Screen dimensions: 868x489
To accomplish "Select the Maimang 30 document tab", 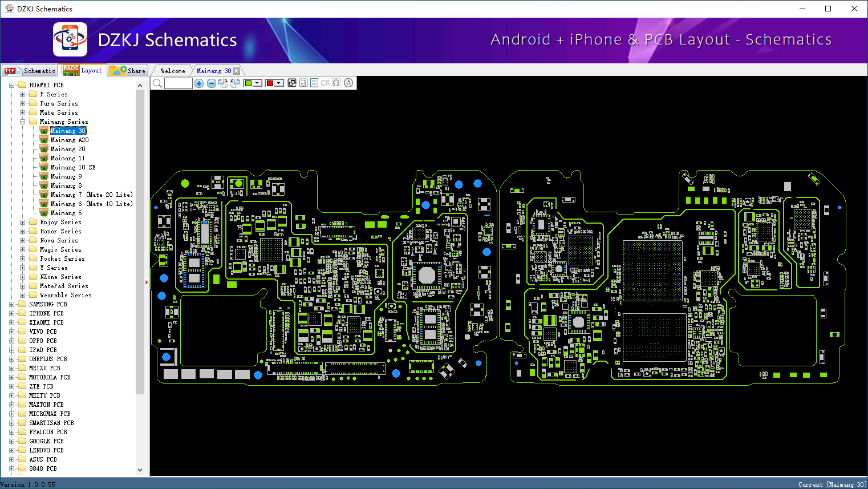I will [x=214, y=71].
